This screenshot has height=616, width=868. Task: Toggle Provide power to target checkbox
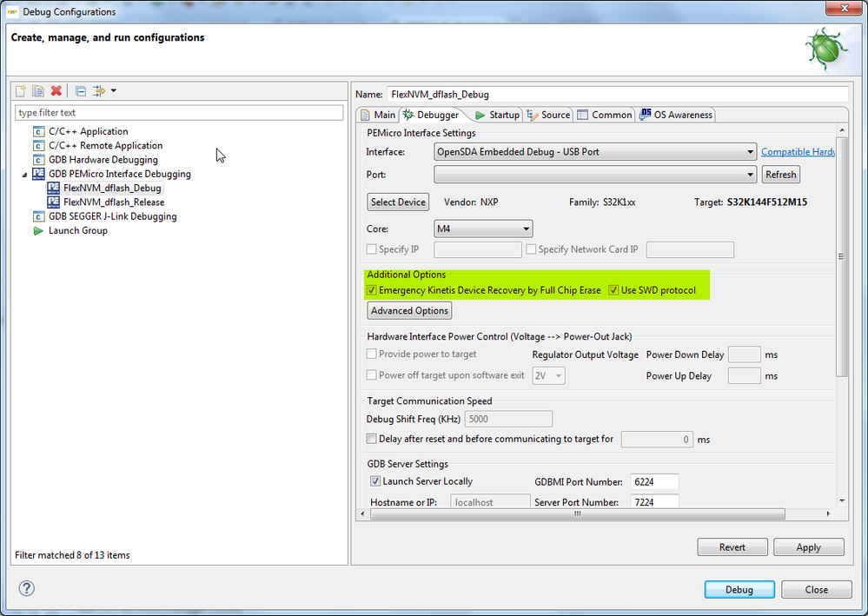(372, 354)
